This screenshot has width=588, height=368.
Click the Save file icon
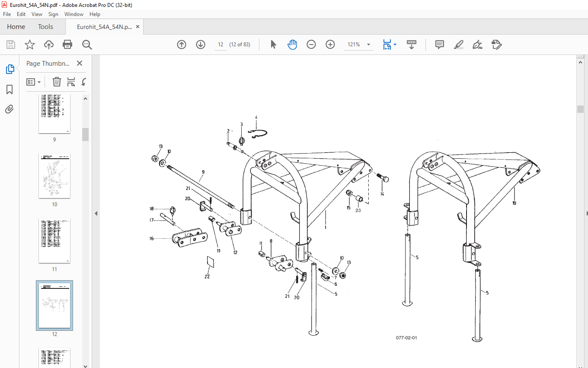coord(11,45)
